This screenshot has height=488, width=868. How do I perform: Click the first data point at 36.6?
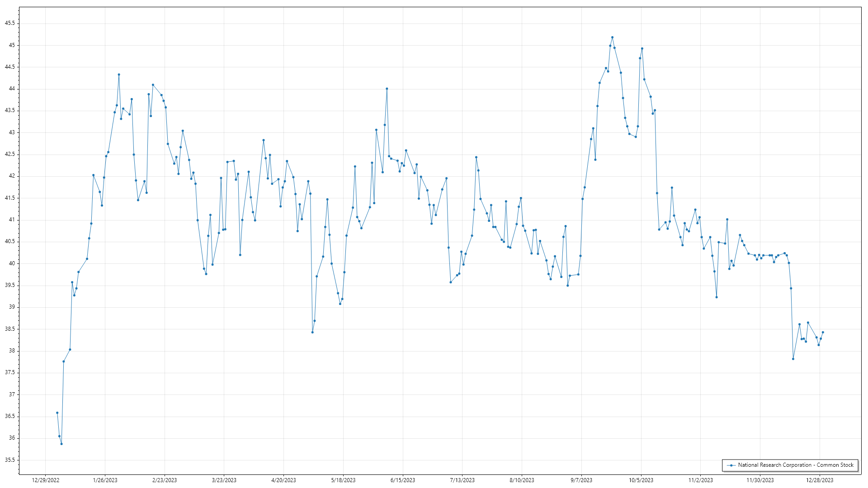(57, 413)
